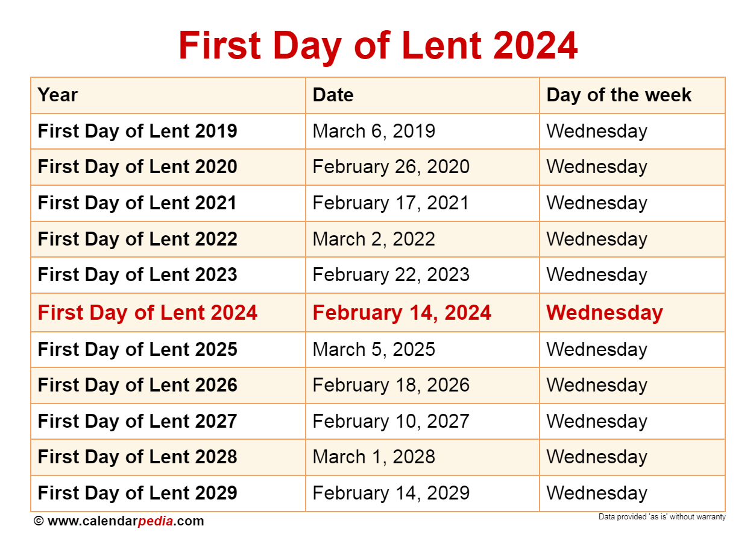Click the 'First Day of Lent 2026' row label

click(137, 385)
